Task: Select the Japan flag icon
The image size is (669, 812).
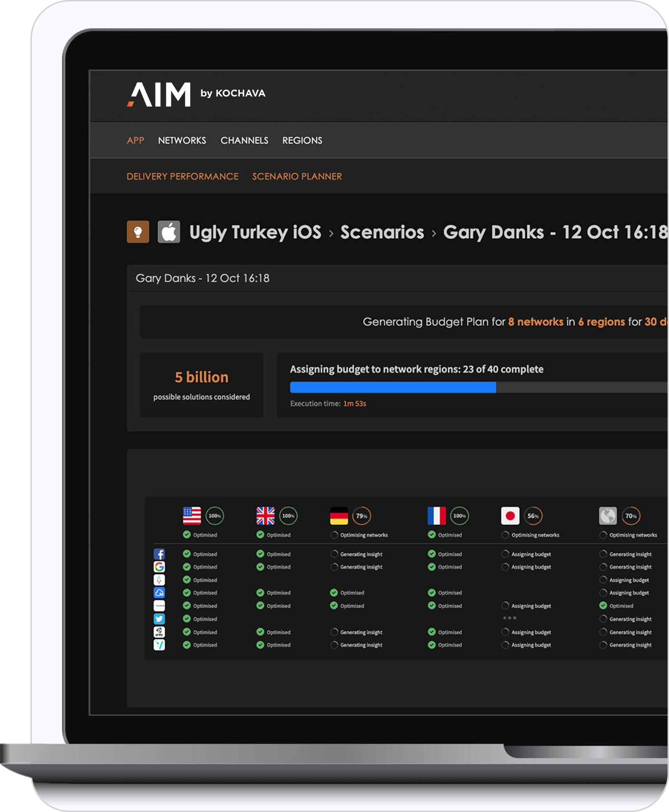Action: 510,516
